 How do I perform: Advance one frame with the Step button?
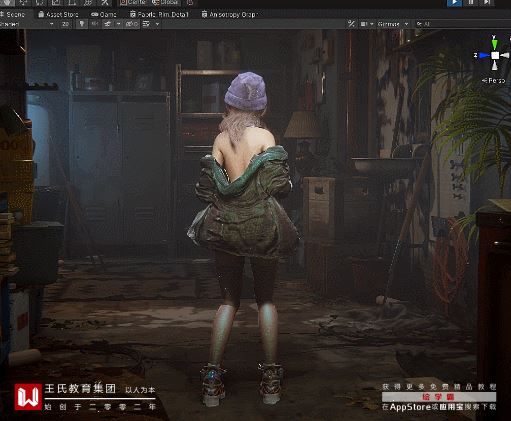point(487,3)
